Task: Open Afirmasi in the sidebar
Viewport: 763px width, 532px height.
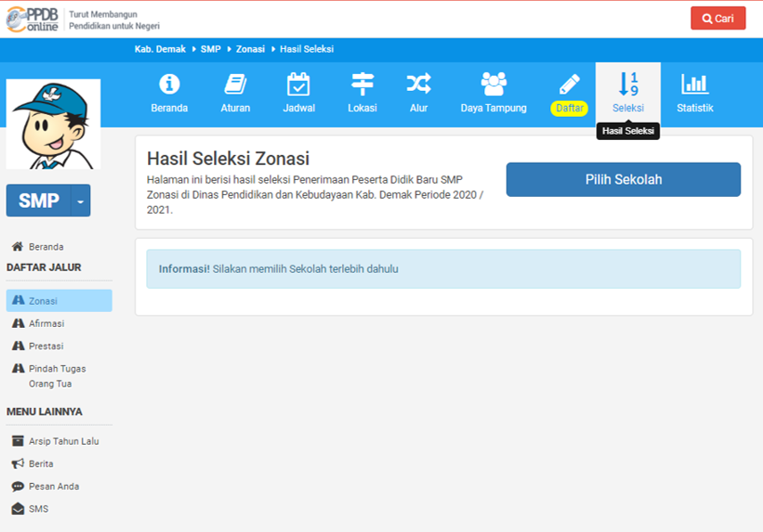Action: click(x=46, y=323)
